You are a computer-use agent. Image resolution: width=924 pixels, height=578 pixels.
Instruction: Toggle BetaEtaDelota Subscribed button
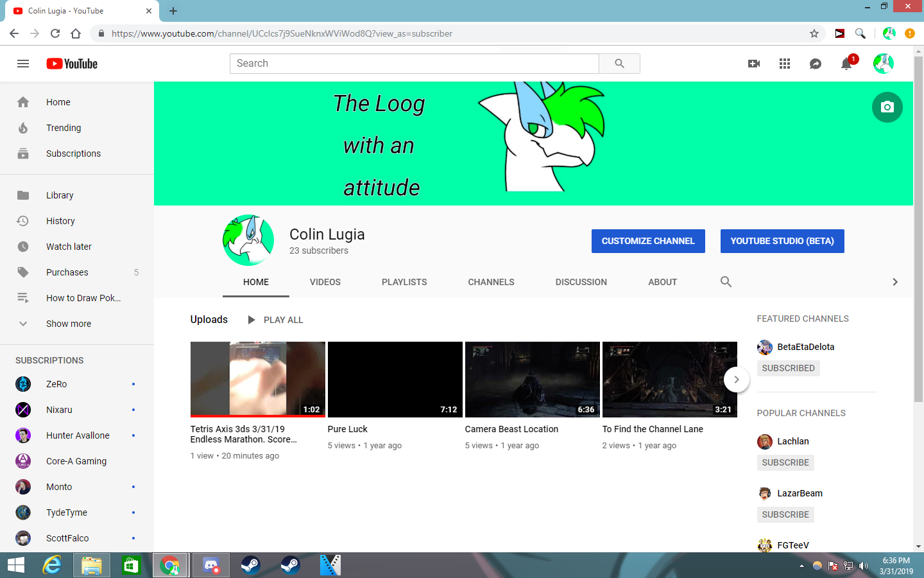point(788,368)
